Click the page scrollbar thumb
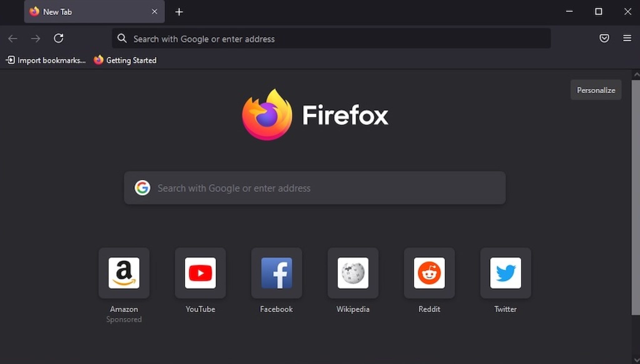Viewport: 640px width, 364px height. click(636, 197)
